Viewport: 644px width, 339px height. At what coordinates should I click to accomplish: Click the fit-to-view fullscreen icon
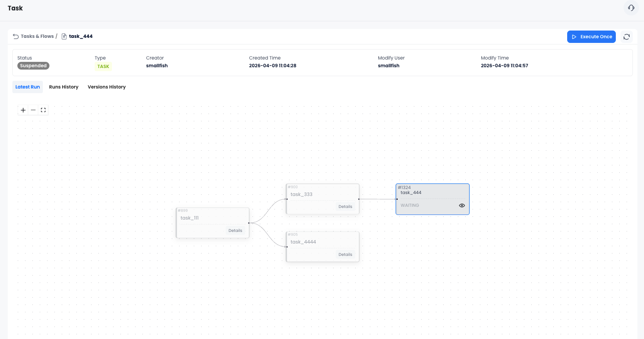[43, 110]
